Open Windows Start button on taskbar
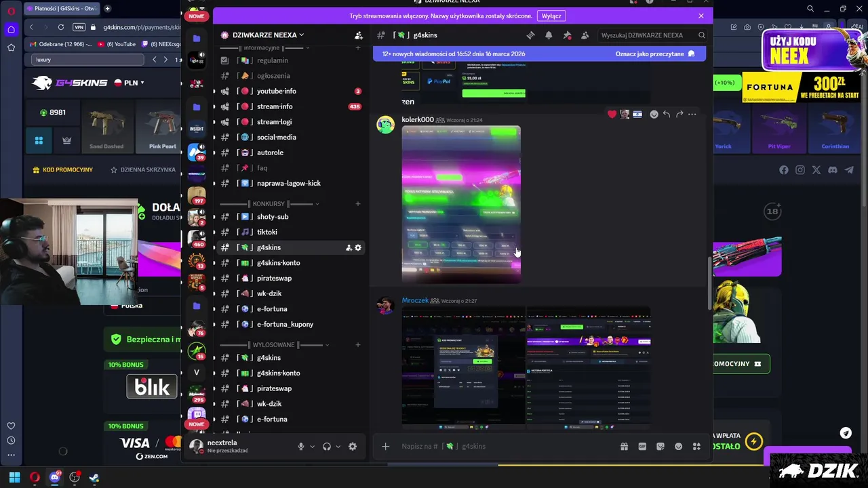Screen dimensions: 868x488 point(14,477)
